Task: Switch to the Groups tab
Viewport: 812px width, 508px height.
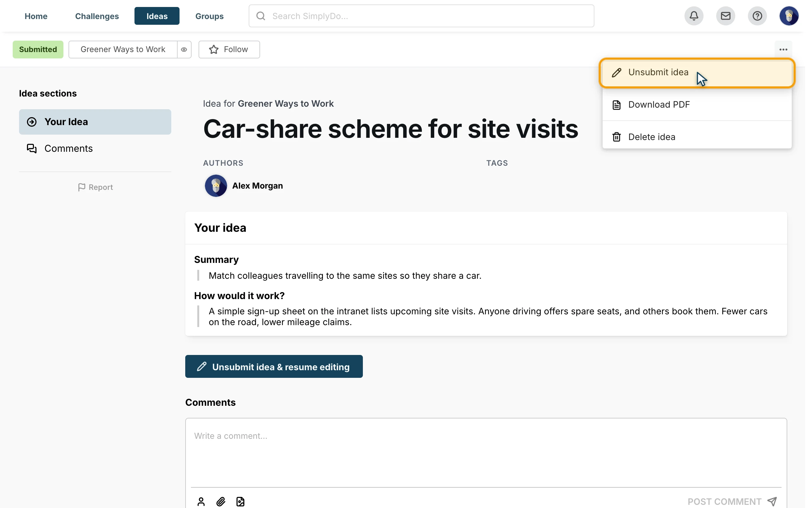Action: click(209, 16)
